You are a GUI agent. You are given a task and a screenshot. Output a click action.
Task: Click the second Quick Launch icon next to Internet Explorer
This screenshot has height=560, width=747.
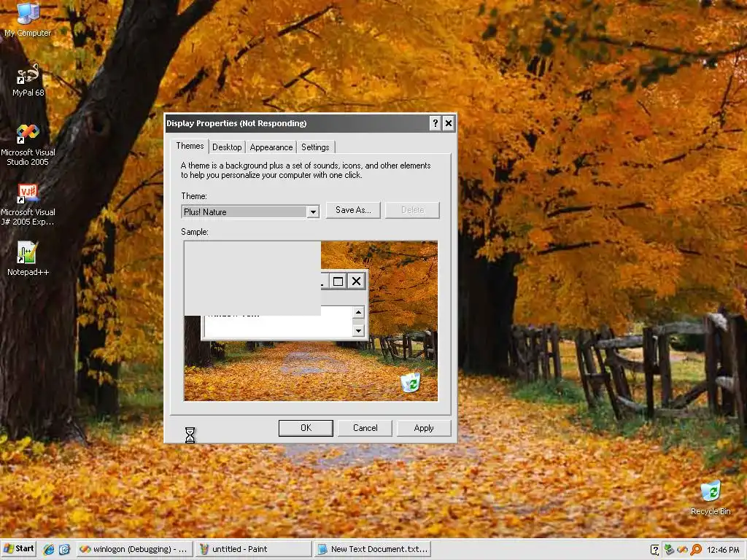tap(64, 549)
